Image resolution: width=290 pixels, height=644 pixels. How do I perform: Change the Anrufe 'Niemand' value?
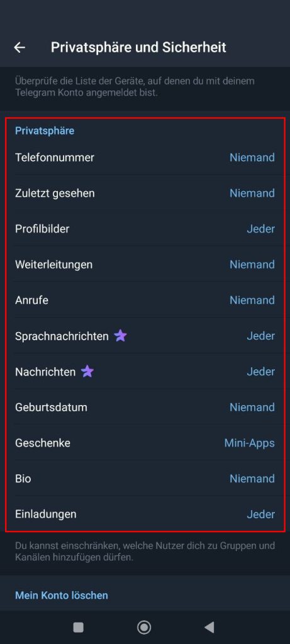(252, 300)
